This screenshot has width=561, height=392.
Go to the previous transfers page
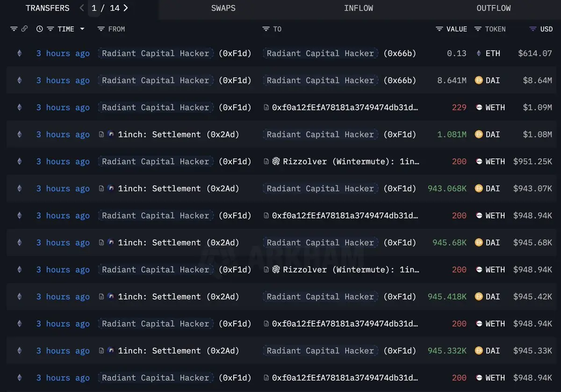pos(82,8)
